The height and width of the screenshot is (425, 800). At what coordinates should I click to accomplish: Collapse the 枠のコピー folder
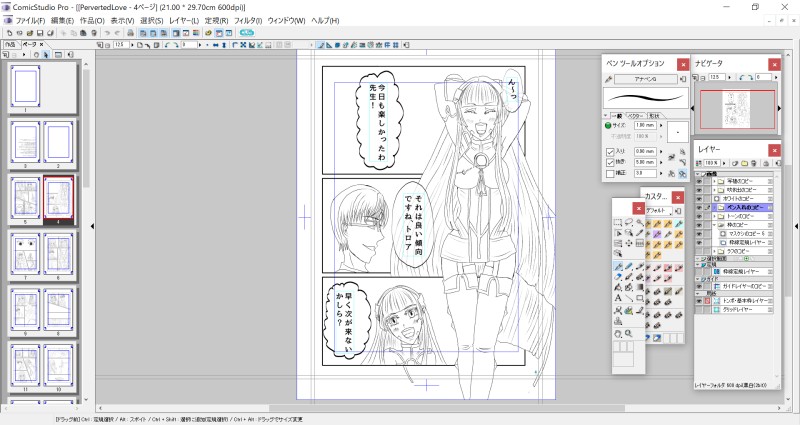714,226
